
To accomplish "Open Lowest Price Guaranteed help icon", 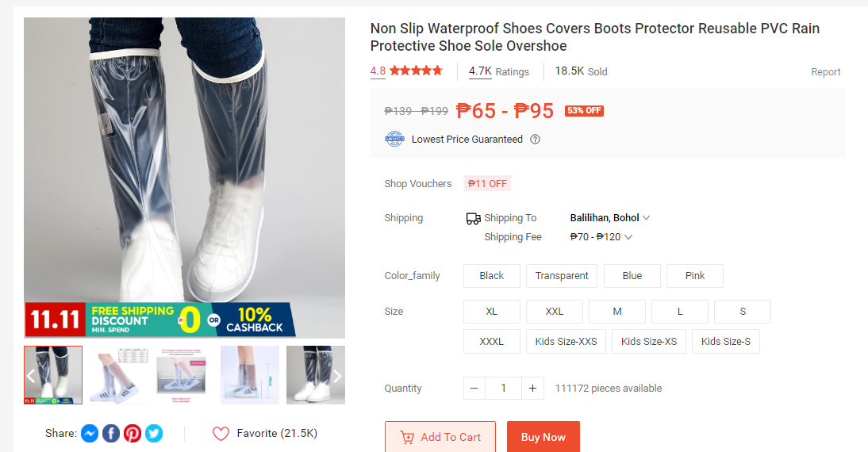I will pyautogui.click(x=535, y=140).
